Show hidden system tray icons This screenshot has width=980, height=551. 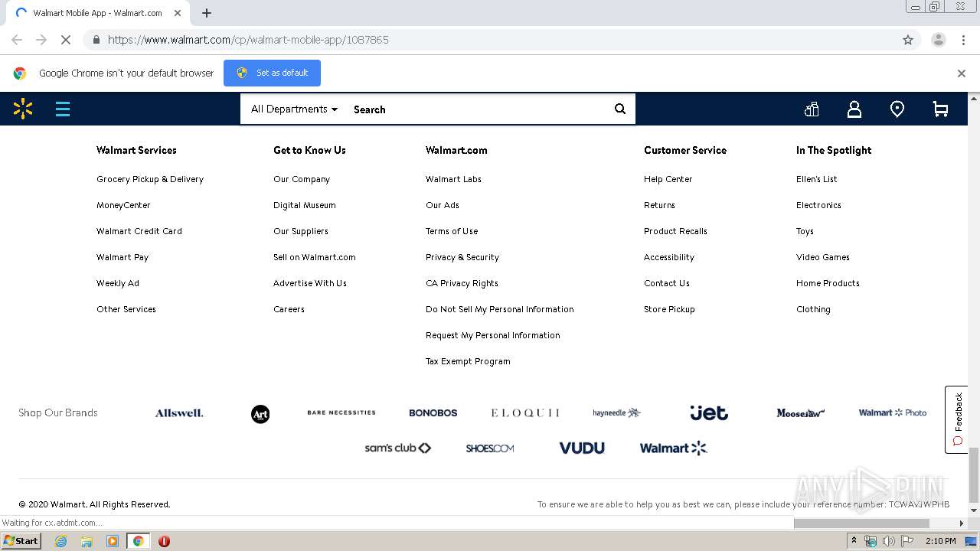pyautogui.click(x=854, y=540)
